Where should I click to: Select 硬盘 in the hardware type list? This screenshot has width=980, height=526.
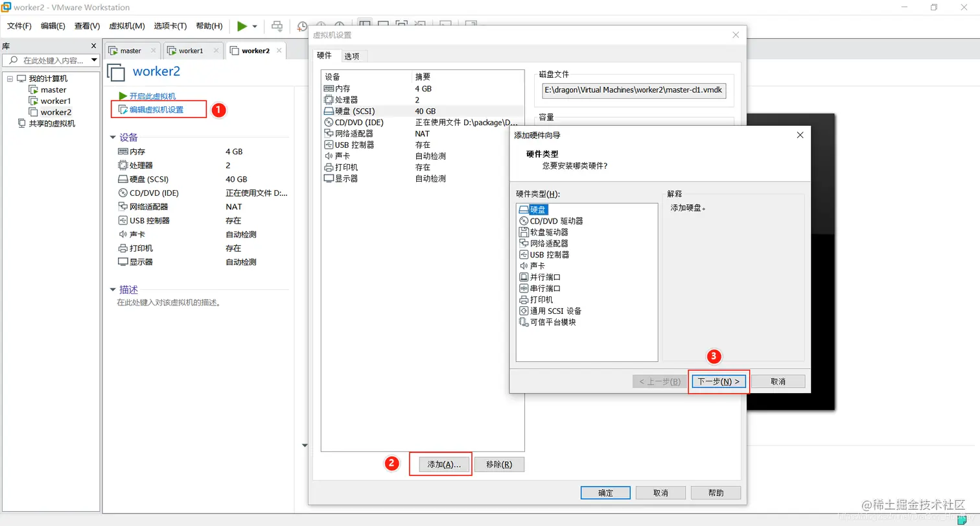point(539,209)
